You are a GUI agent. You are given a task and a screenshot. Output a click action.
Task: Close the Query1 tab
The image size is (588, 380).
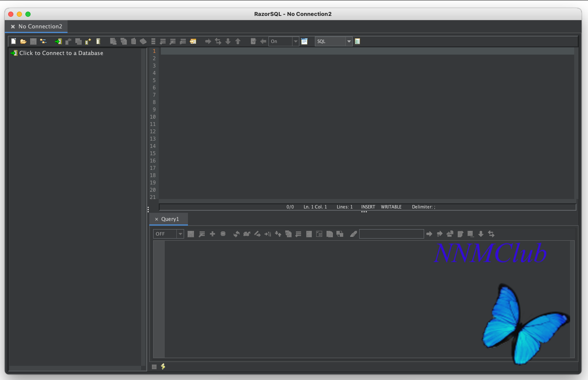[157, 219]
